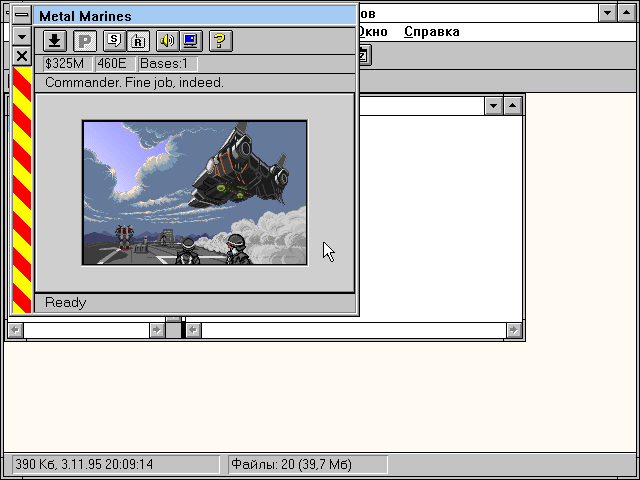This screenshot has height=480, width=640.
Task: Click the 'R' toolbar icon
Action: click(138, 41)
